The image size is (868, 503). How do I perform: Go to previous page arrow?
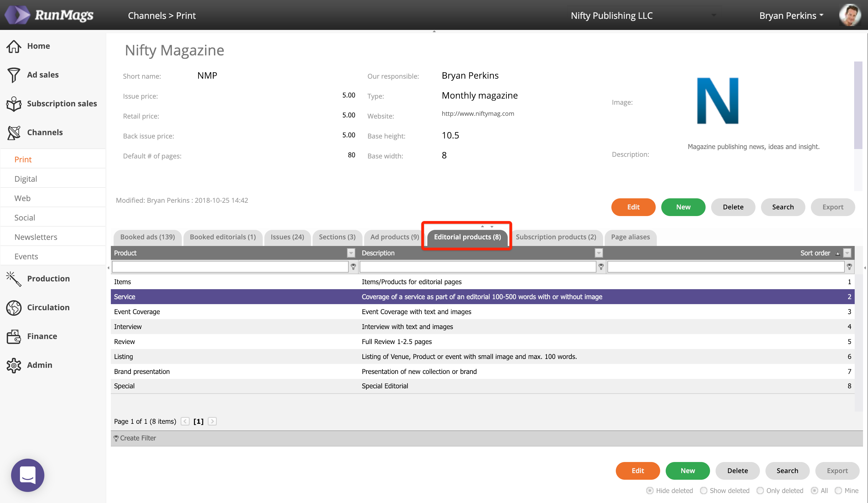pyautogui.click(x=185, y=421)
